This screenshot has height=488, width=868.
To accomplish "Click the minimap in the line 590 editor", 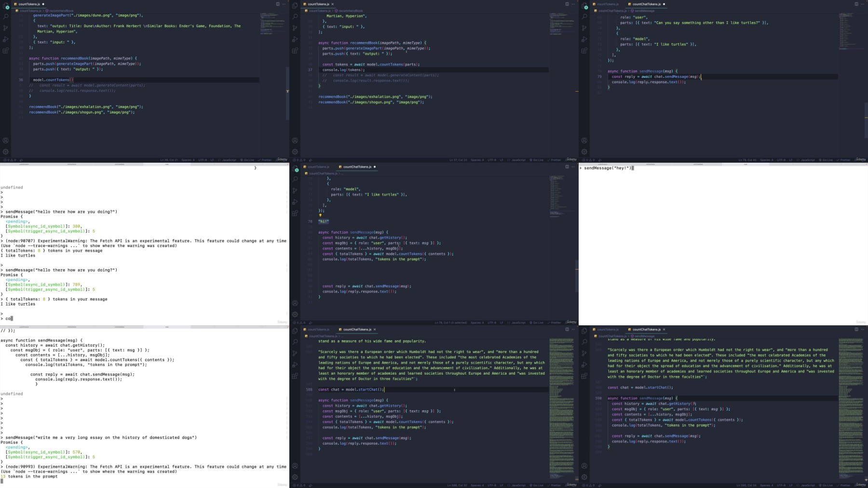I will pos(851,408).
